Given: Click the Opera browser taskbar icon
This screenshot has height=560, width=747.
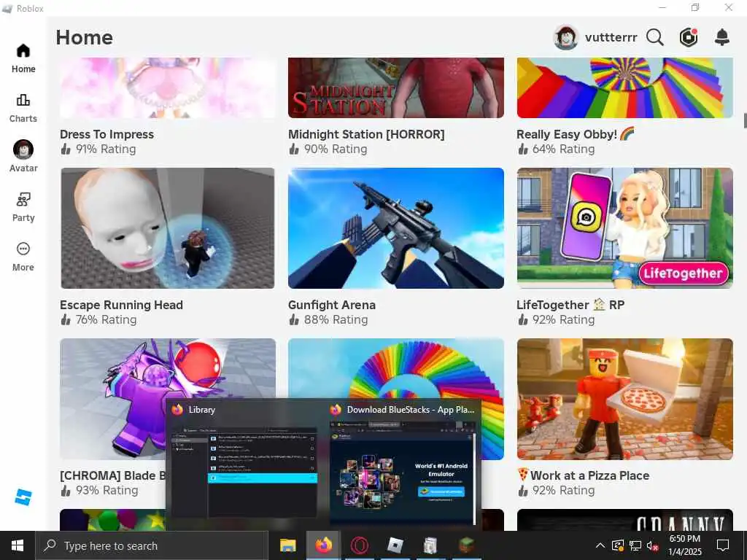Looking at the screenshot, I should (359, 545).
